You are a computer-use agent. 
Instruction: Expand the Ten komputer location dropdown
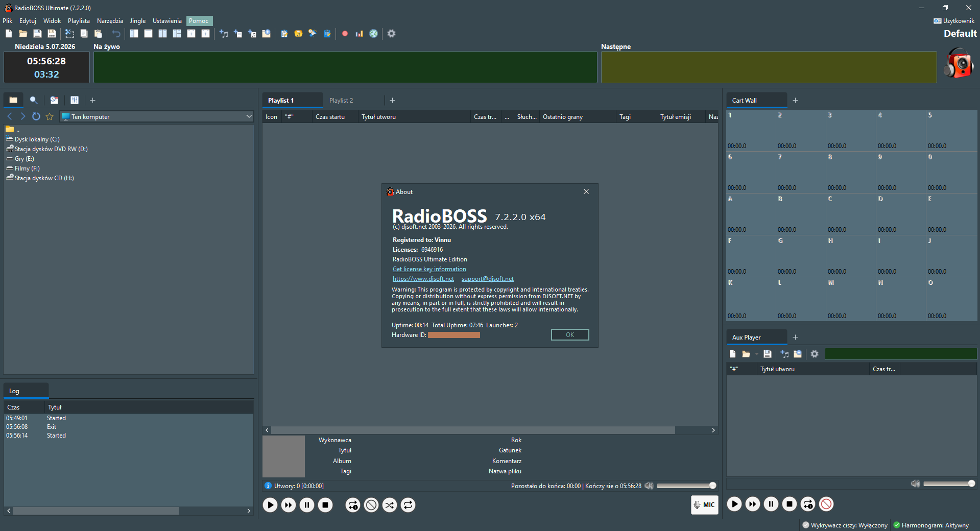tap(249, 116)
